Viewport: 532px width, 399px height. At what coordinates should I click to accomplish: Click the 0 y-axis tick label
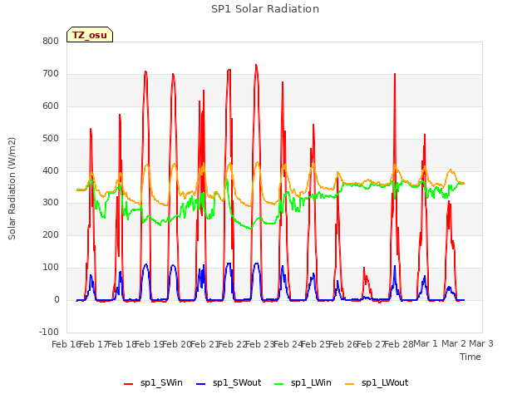click(57, 300)
